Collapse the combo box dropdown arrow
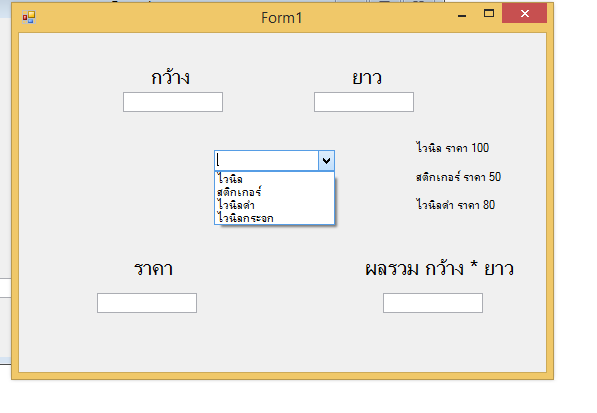Screen dimensions: 597x413 326,161
